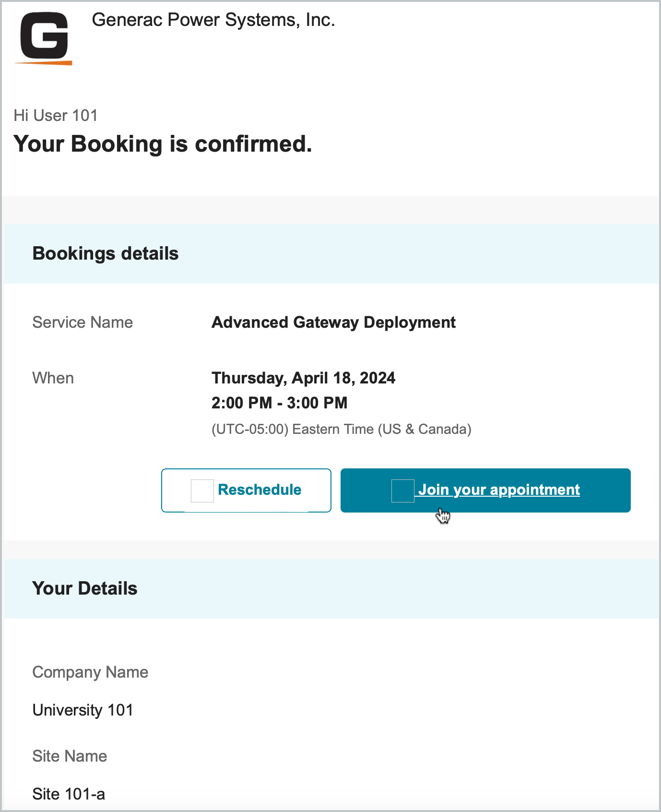Select the Thursday, April 18, 2024 date text
661x812 pixels.
[x=304, y=378]
